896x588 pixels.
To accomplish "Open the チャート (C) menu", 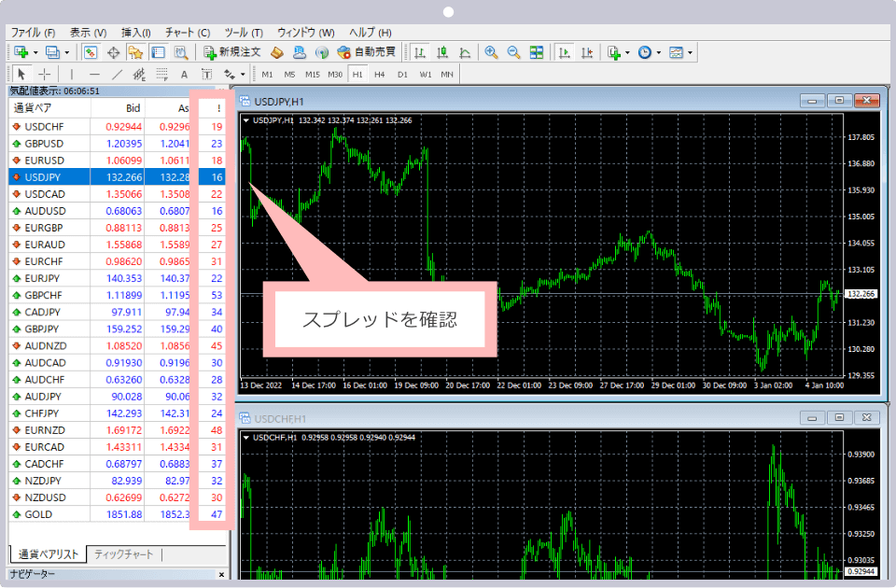I will coord(187,32).
